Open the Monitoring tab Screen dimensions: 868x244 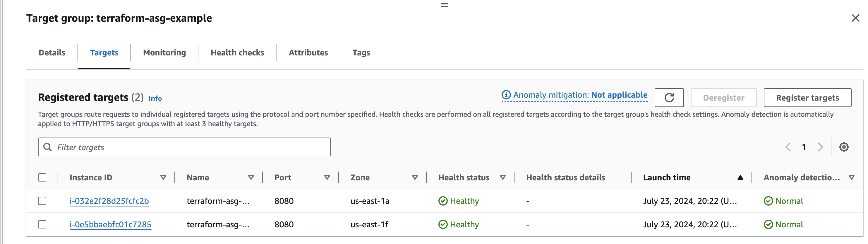(164, 53)
